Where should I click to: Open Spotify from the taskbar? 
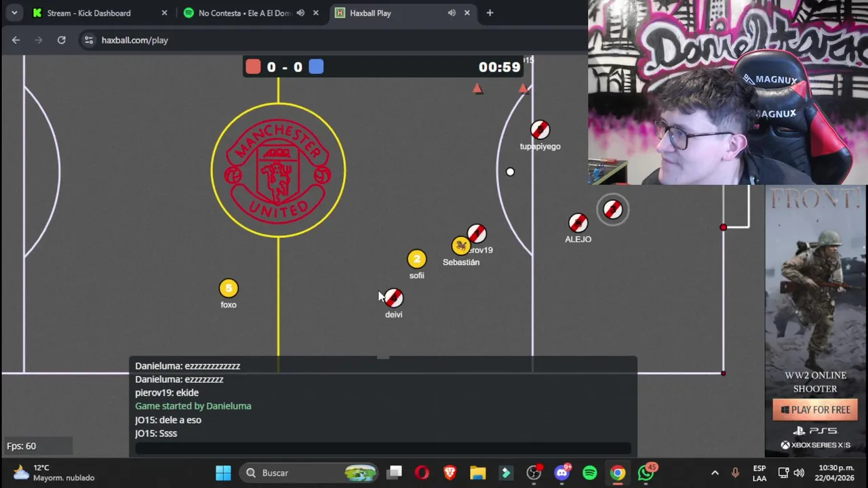[x=590, y=472]
